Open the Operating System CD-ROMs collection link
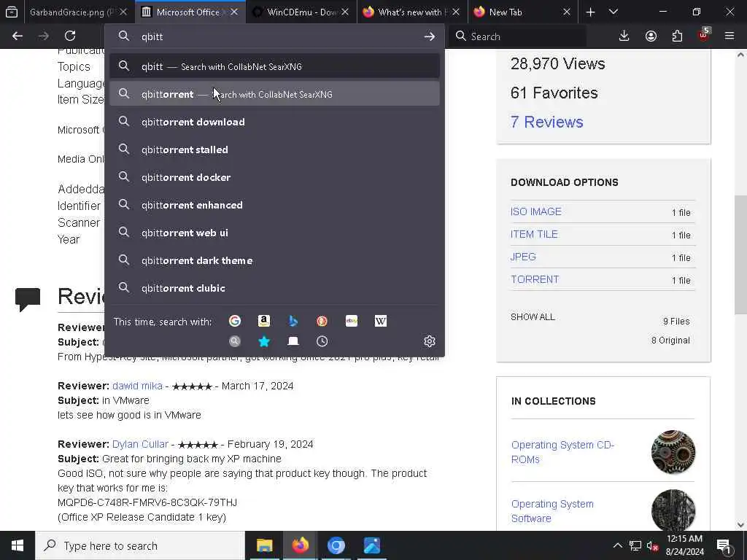The image size is (747, 560). tap(562, 452)
